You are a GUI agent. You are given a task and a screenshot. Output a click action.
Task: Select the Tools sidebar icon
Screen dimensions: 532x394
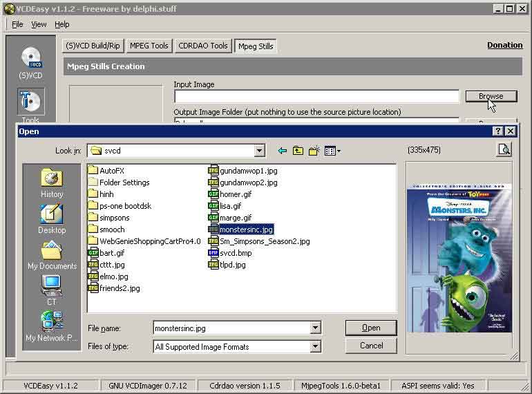click(30, 102)
